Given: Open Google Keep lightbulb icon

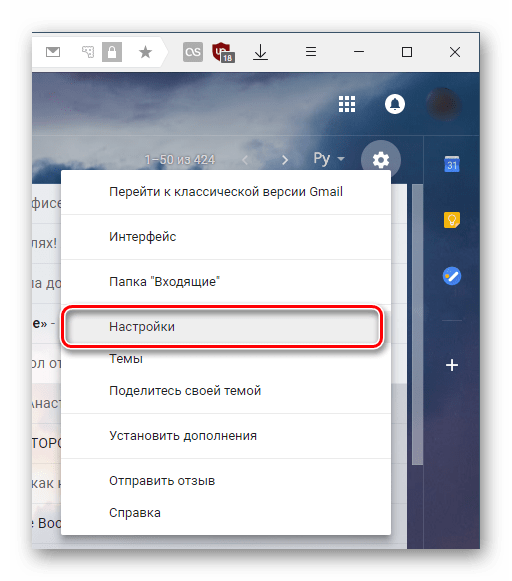Looking at the screenshot, I should (452, 220).
